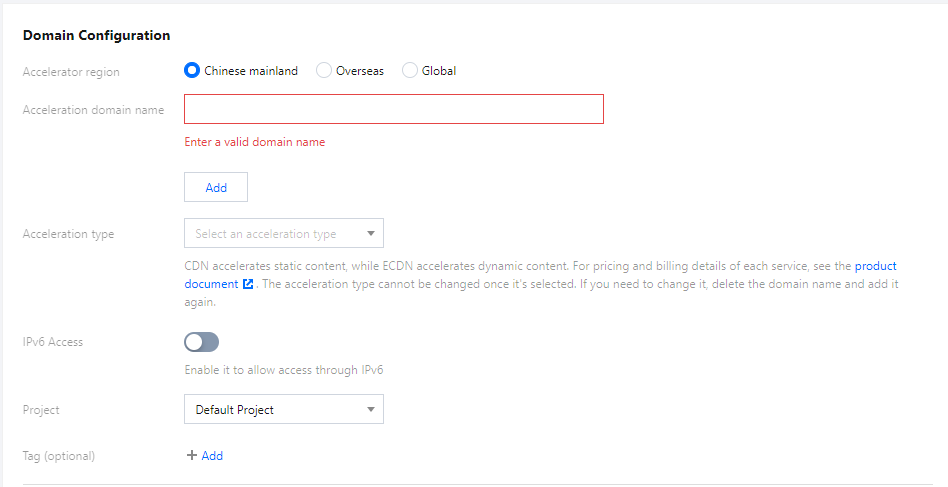This screenshot has width=948, height=487.
Task: Click the Domain Configuration heading
Action: 96,35
